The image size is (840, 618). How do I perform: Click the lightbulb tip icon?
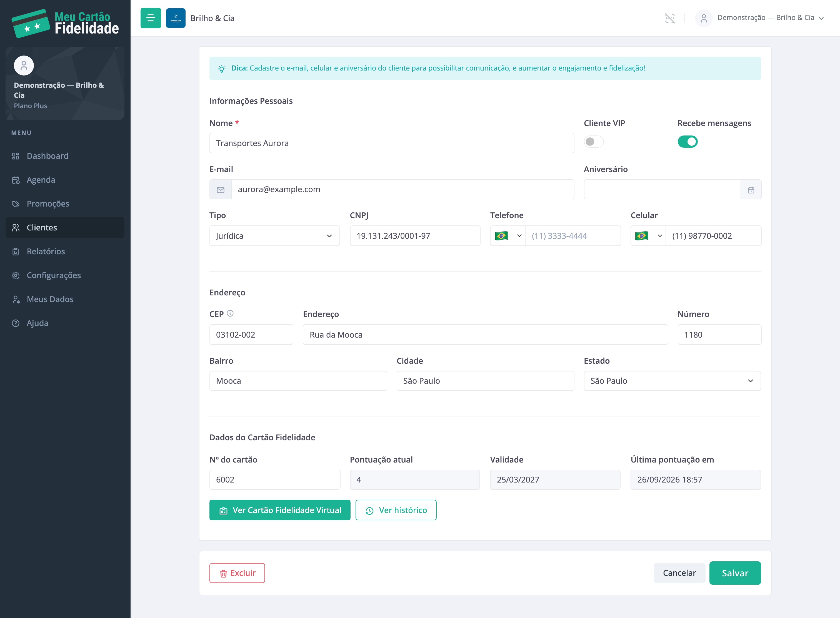pyautogui.click(x=222, y=69)
